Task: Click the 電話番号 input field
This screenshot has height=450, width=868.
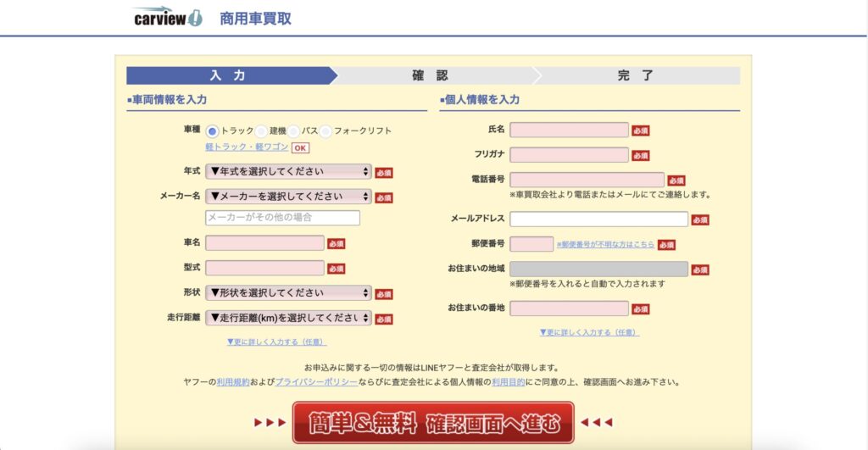Action: point(587,180)
